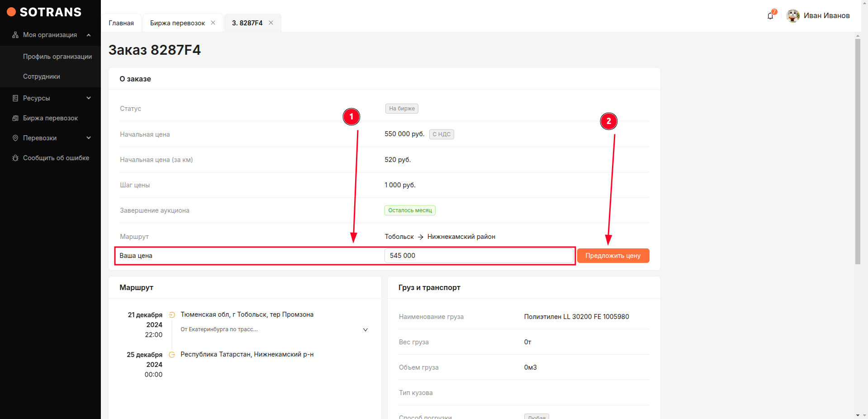Viewport: 868px width, 419px height.
Task: Close the 3. 8287F4 tab
Action: (271, 23)
